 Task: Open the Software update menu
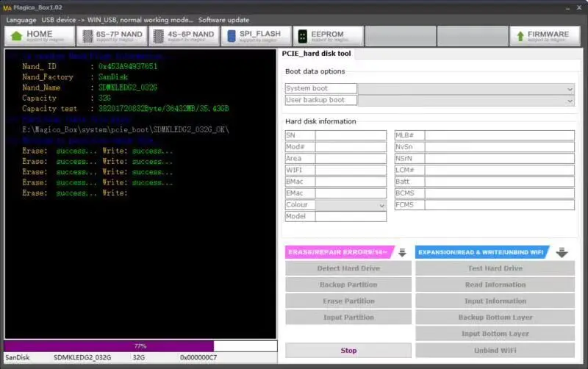tap(223, 20)
